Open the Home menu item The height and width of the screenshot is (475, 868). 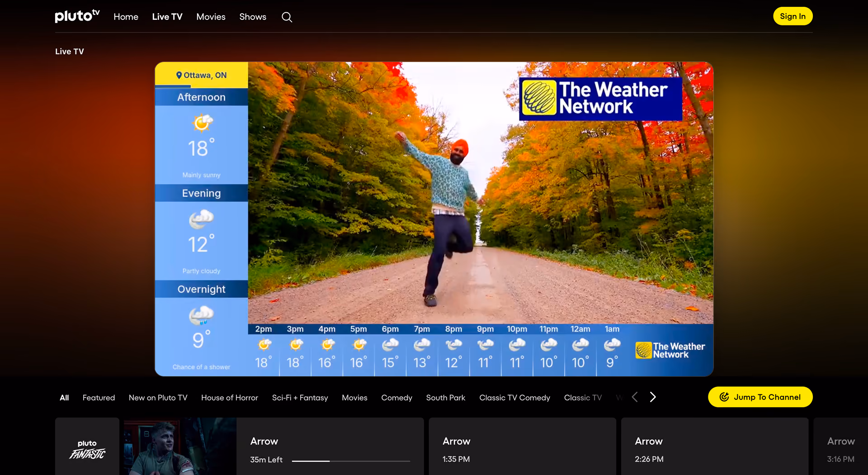(x=126, y=17)
